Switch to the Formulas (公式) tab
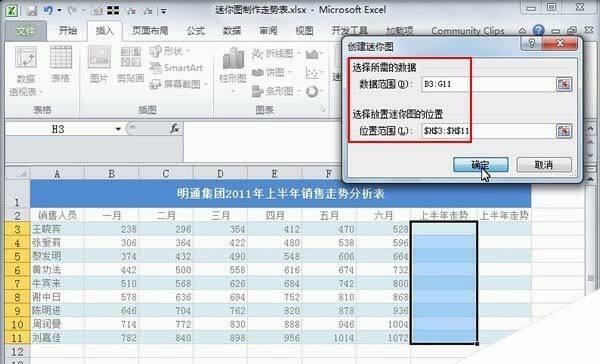 [196, 31]
